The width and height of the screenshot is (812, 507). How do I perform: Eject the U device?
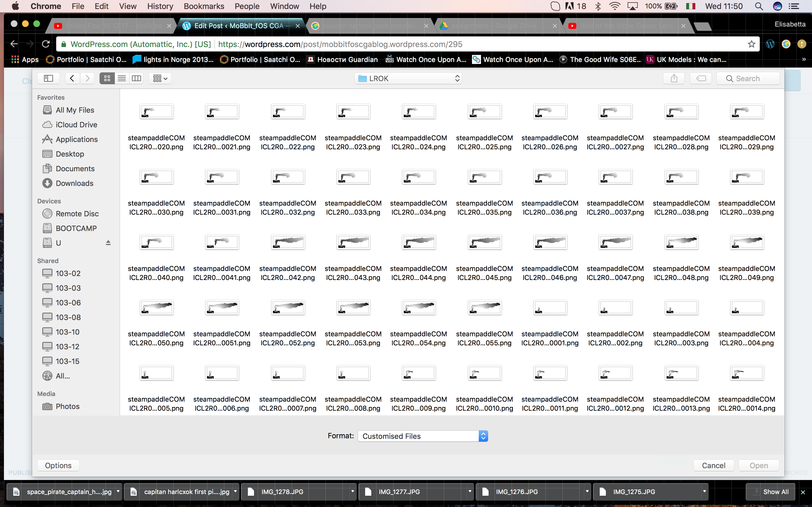108,243
